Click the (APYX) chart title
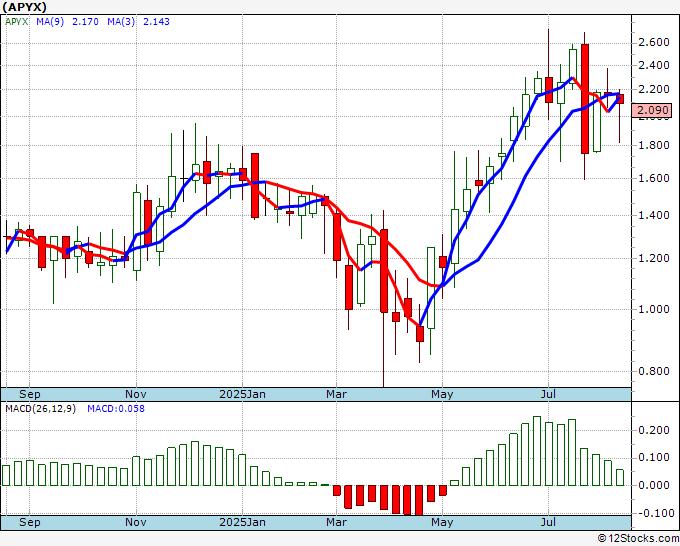The width and height of the screenshot is (680, 546). click(24, 7)
